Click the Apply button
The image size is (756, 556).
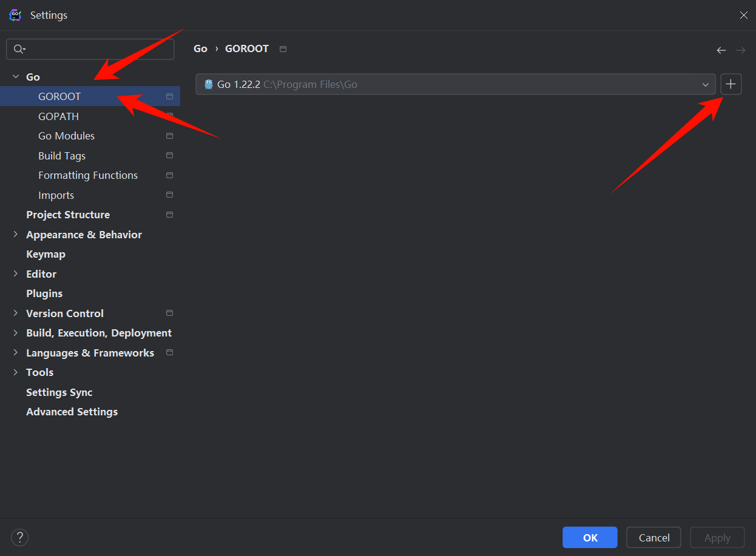pyautogui.click(x=717, y=537)
